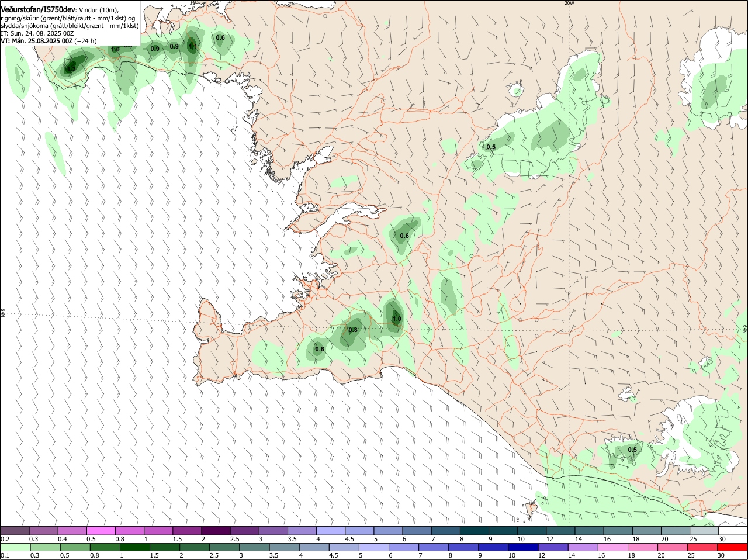Click the 0.5 value near the southeastern glacier
The width and height of the screenshot is (748, 560).
click(x=632, y=450)
